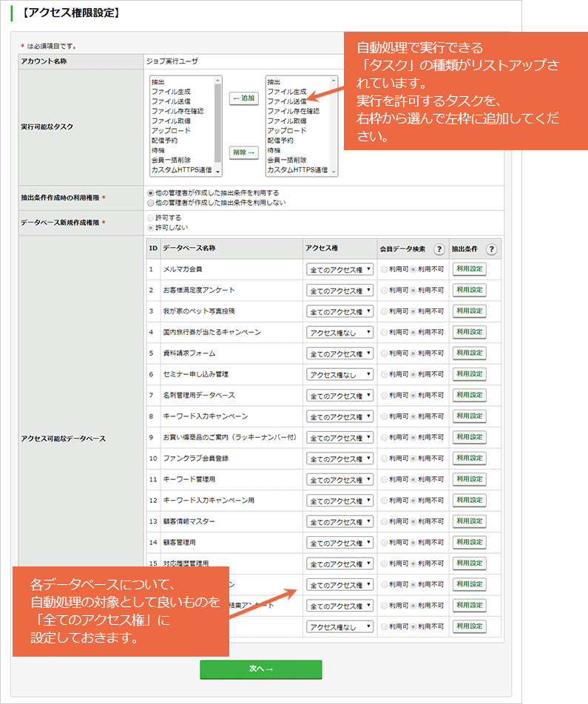Select 会員一括削除 in left task list
This screenshot has width=588, height=704.
171,160
